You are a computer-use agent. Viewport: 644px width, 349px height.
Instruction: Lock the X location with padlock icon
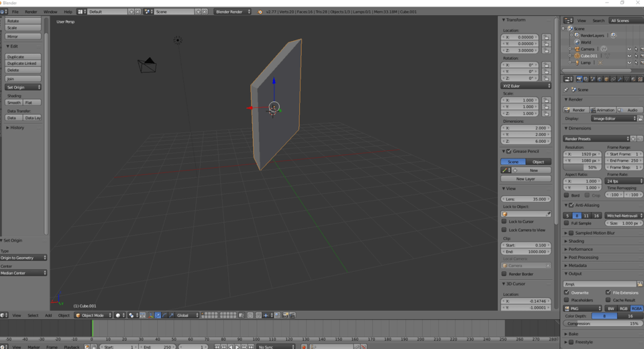546,38
